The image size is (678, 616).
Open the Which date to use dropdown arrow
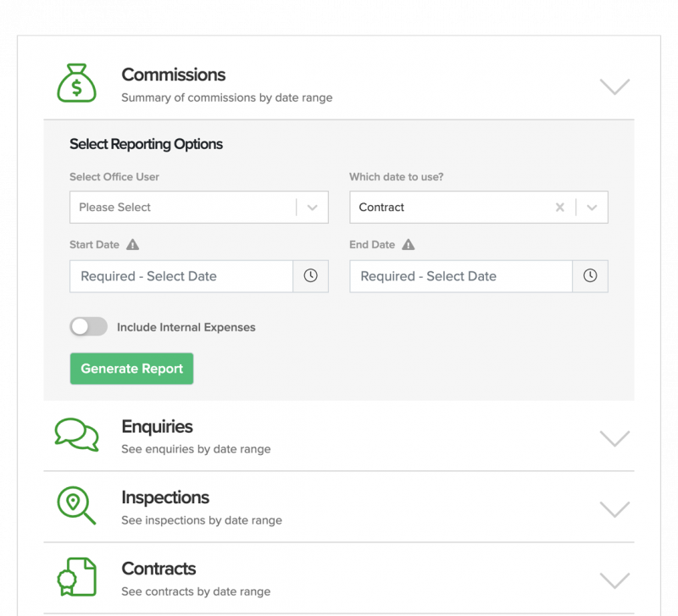tap(592, 208)
